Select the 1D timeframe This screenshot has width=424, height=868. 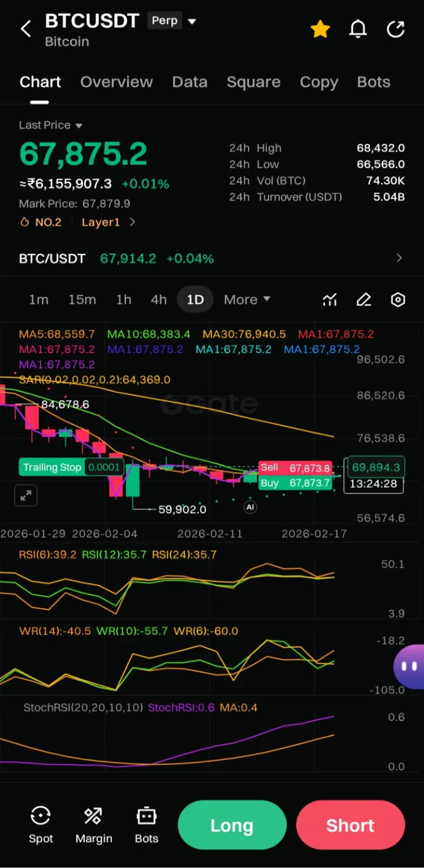(195, 300)
